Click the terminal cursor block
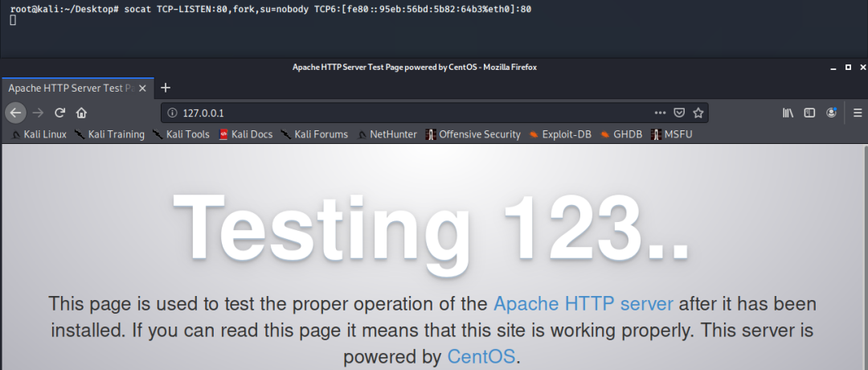 pos(14,20)
